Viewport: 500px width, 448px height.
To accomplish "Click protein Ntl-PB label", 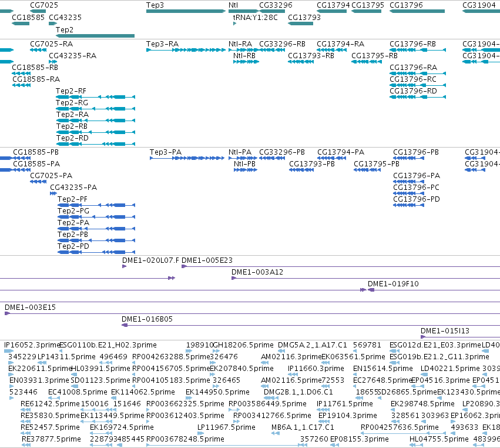I will click(x=244, y=164).
